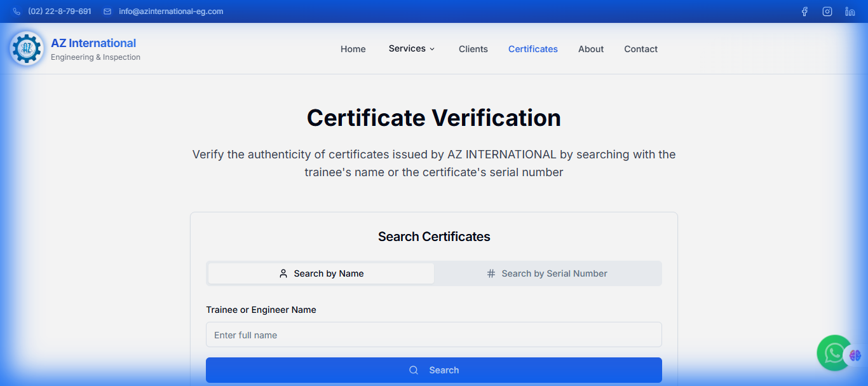This screenshot has width=868, height=386.
Task: Switch to Search by Serial Number mode
Action: tap(547, 273)
